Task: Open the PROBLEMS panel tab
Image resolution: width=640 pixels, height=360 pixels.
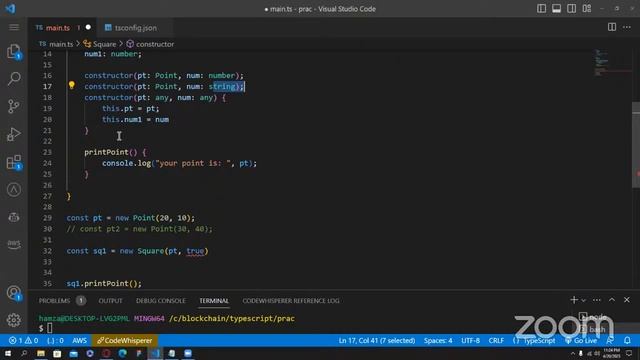Action: (x=54, y=301)
